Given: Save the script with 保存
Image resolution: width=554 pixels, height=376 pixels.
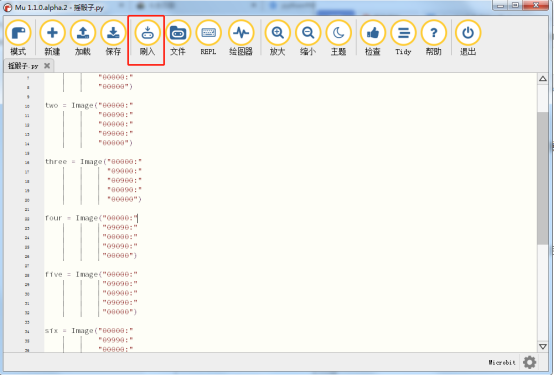Looking at the screenshot, I should click(x=113, y=38).
